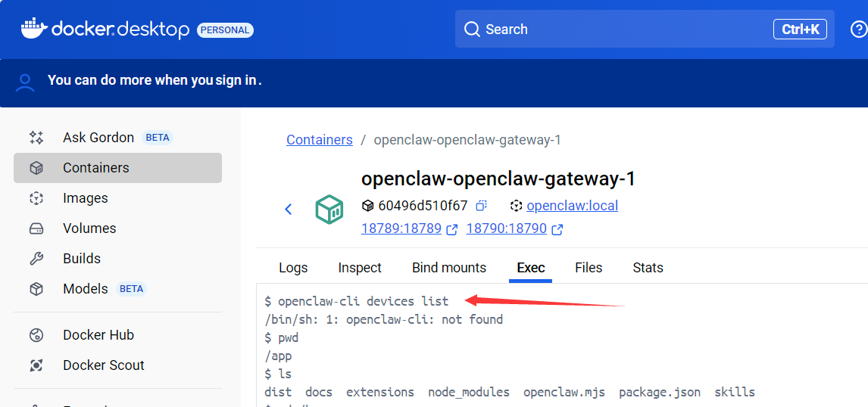This screenshot has width=868, height=407.
Task: Click the Volumes drive icon
Action: tap(36, 228)
